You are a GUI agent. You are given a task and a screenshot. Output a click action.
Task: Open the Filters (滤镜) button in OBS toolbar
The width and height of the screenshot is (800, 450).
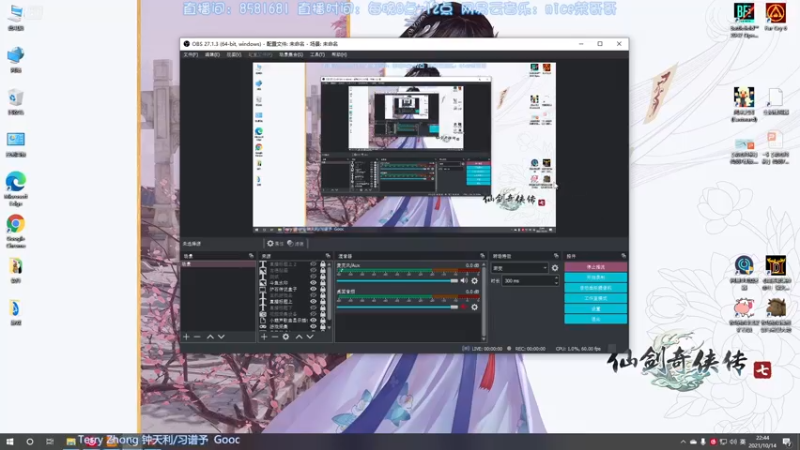point(295,243)
